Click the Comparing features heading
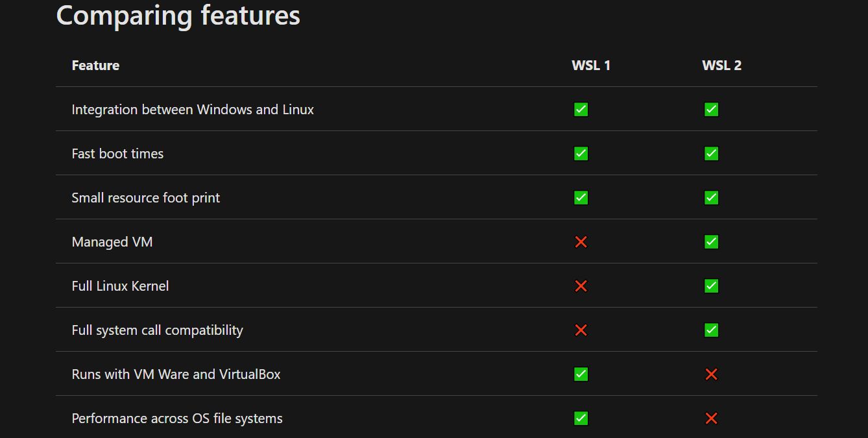Viewport: 868px width, 438px height. [178, 16]
